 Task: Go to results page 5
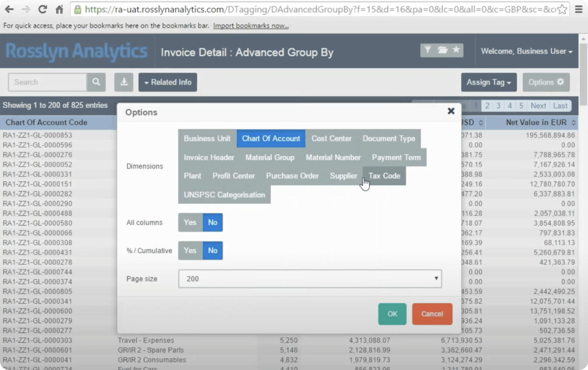pos(521,106)
